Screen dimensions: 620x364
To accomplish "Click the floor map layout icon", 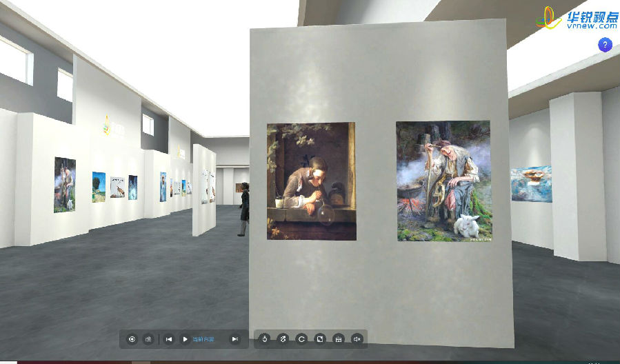I will pyautogui.click(x=339, y=339).
